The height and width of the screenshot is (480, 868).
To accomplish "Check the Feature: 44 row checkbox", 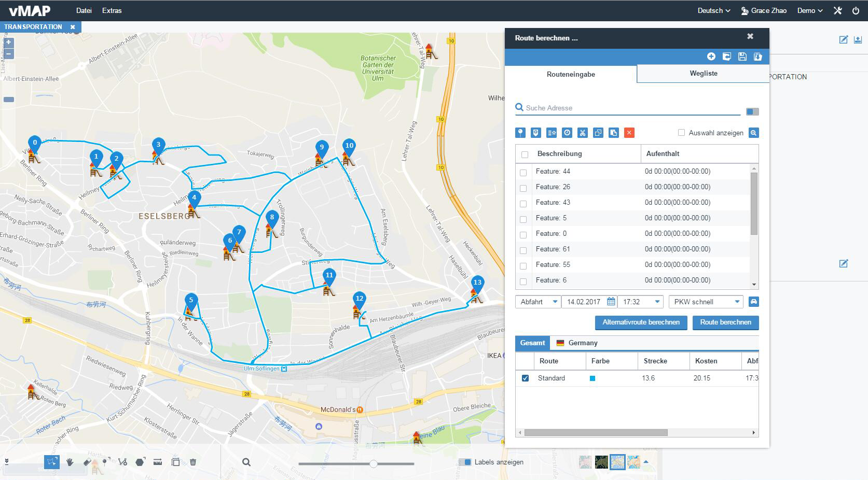I will [523, 173].
